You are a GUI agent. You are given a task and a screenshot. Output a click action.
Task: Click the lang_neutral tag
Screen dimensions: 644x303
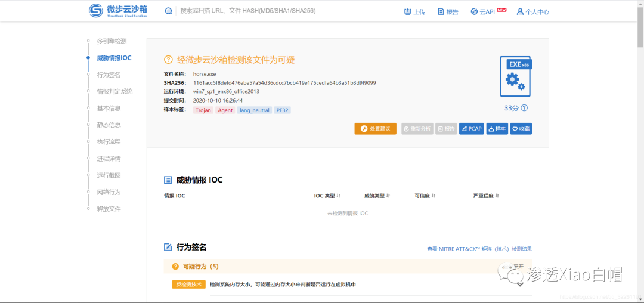254,110
